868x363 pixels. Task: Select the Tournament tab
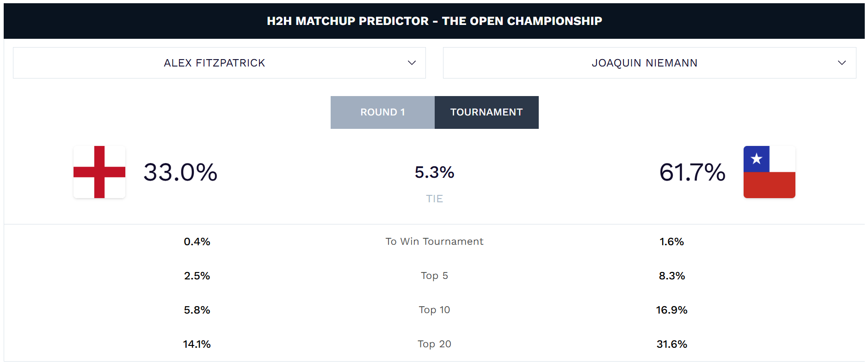pyautogui.click(x=486, y=112)
